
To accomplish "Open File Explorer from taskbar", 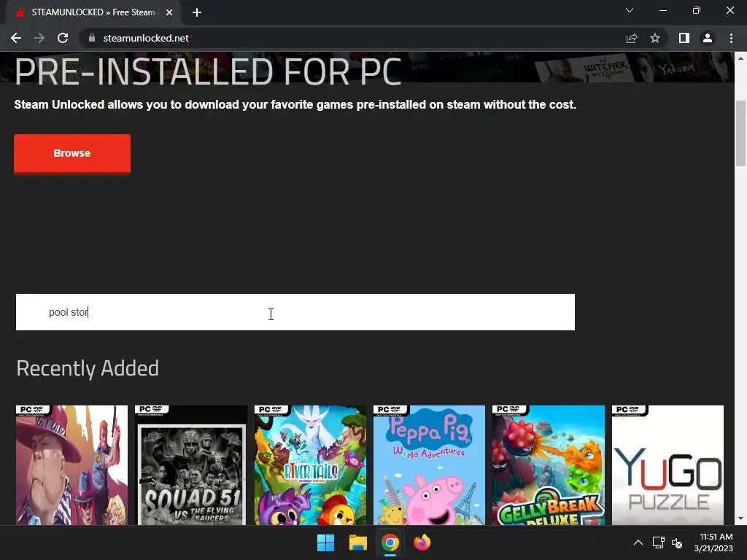I will point(357,542).
